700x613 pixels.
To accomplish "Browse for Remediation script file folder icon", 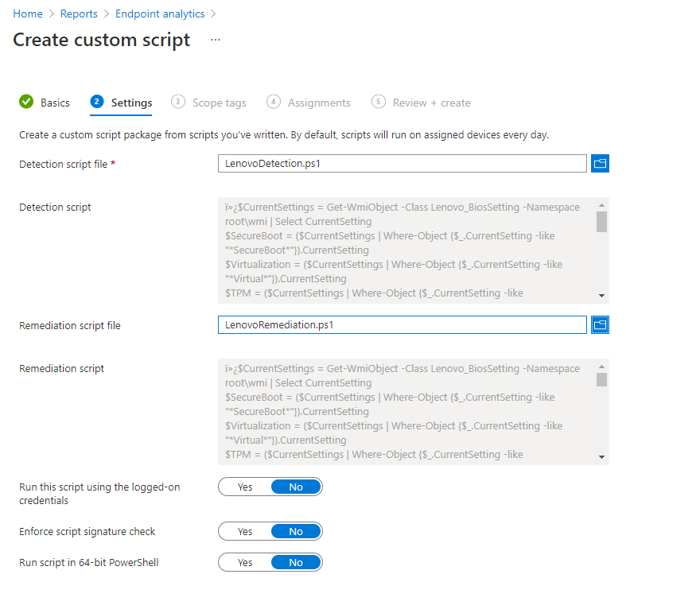I will click(x=600, y=325).
